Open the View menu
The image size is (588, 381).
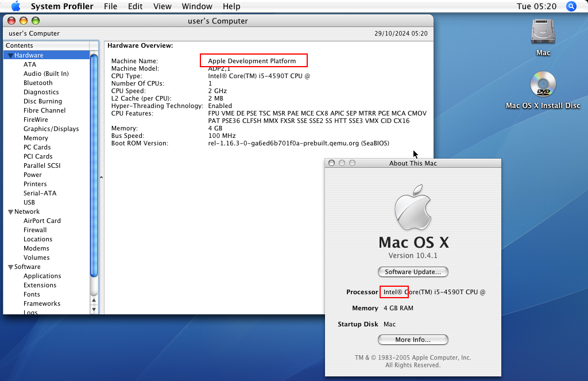[163, 6]
